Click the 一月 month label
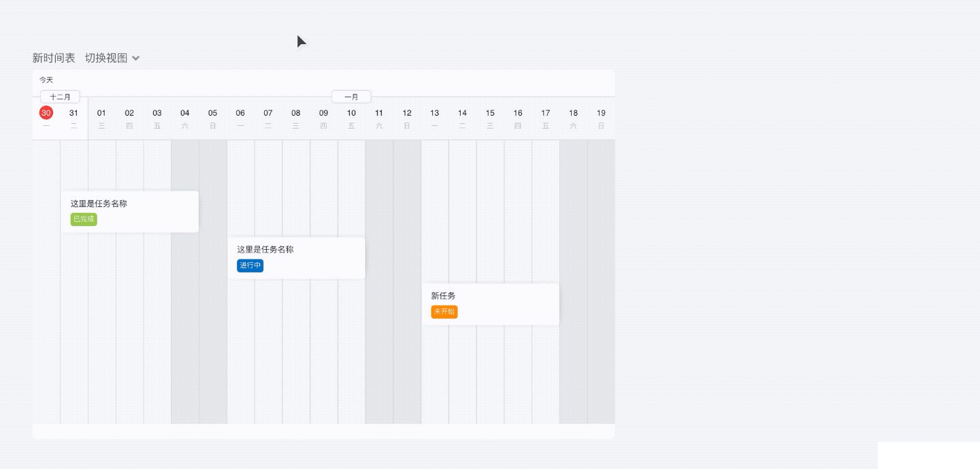The image size is (980, 469). (x=351, y=97)
